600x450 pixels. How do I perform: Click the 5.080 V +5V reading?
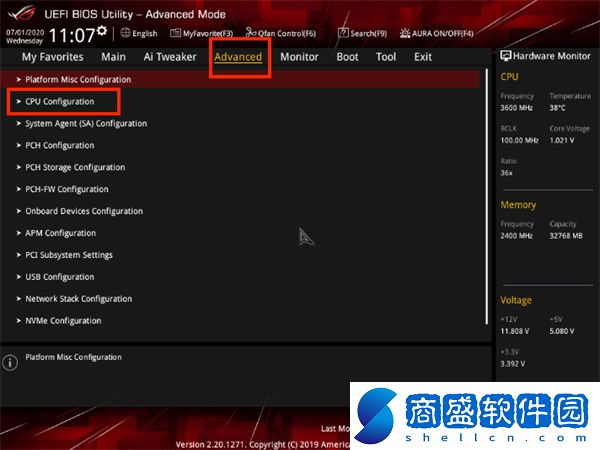562,331
